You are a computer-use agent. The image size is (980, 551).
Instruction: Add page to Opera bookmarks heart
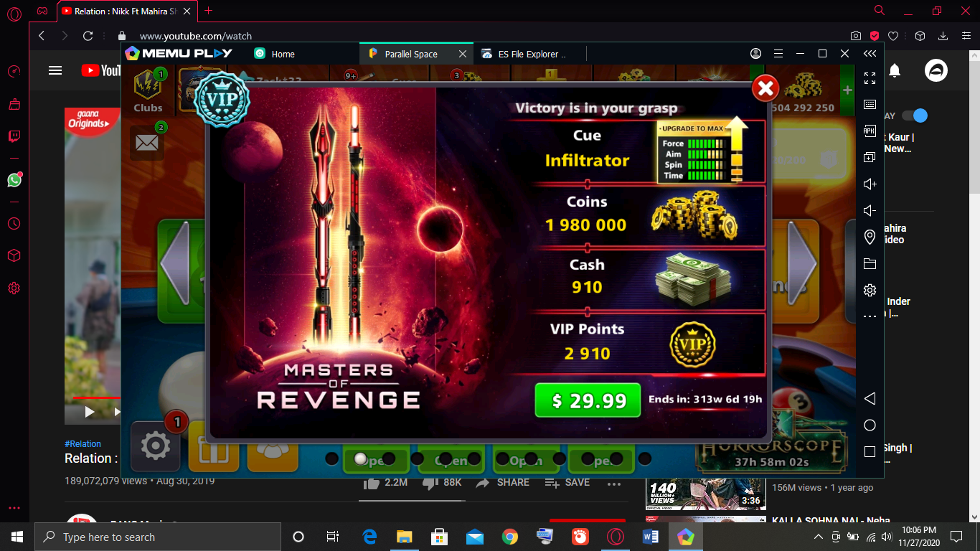click(x=893, y=36)
